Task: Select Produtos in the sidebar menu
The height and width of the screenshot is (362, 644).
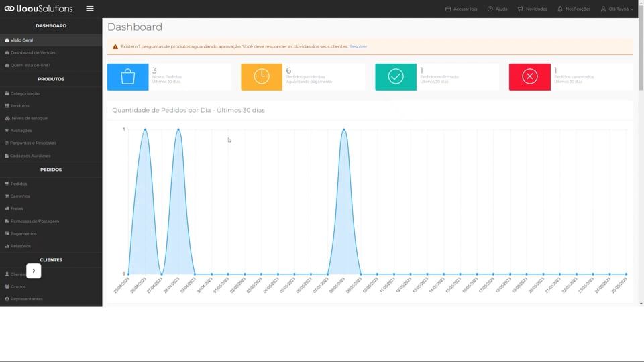Action: 19,106
